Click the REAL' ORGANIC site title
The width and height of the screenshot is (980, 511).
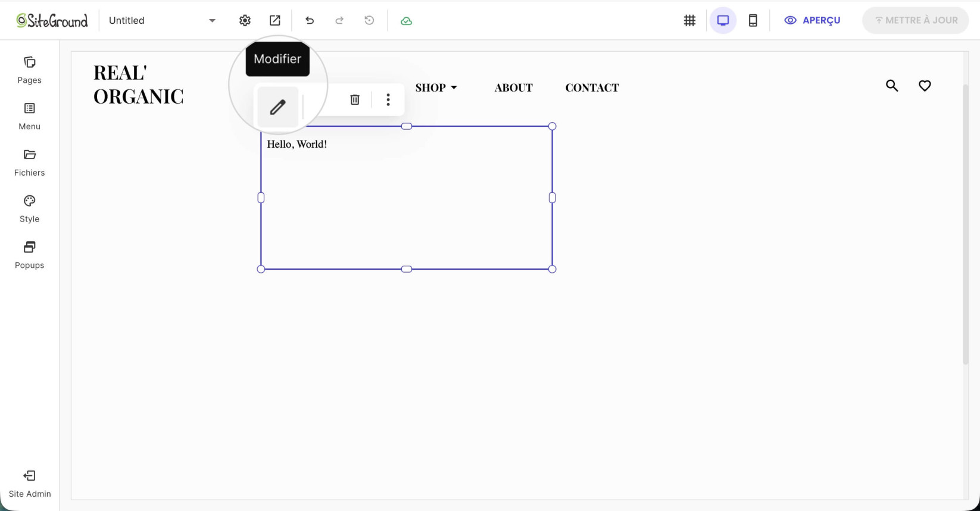click(x=138, y=85)
